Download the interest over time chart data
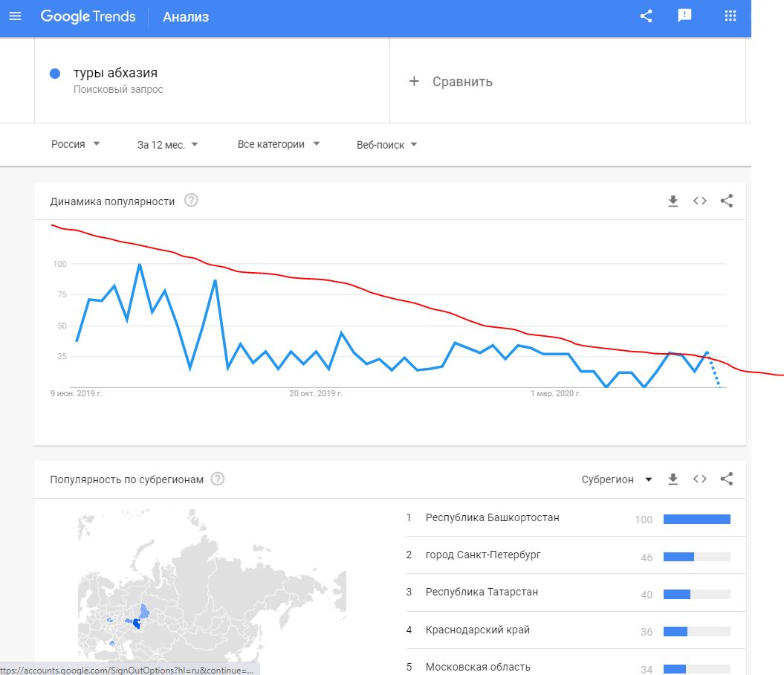The height and width of the screenshot is (675, 784). point(673,201)
